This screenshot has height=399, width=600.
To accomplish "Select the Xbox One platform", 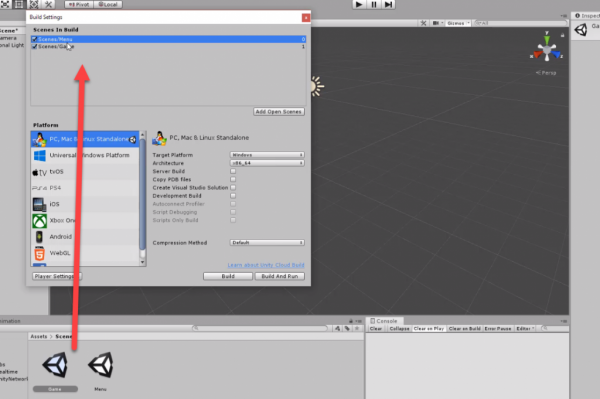I will (85, 221).
